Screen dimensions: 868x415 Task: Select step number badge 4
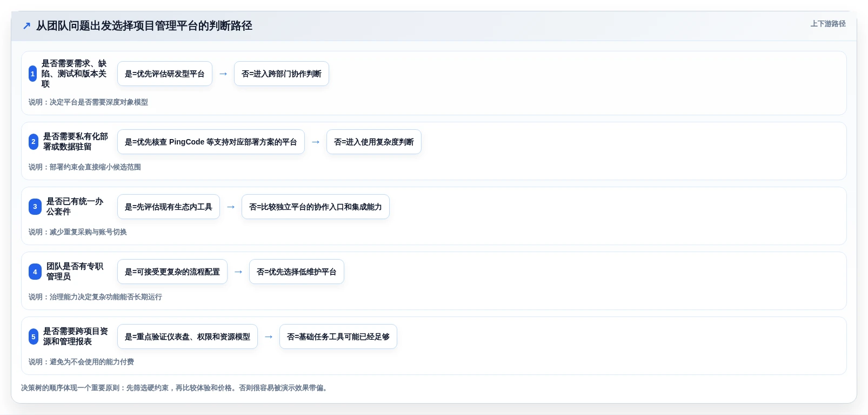[x=35, y=272]
